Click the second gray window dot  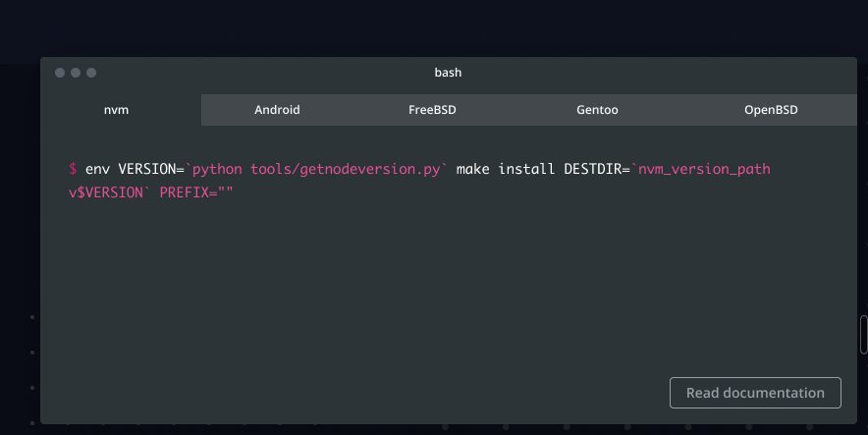[76, 73]
